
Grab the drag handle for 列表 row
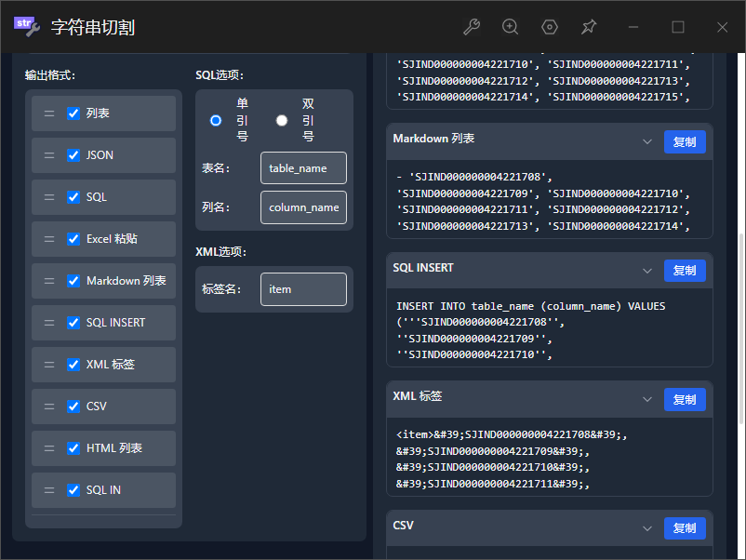[x=49, y=113]
